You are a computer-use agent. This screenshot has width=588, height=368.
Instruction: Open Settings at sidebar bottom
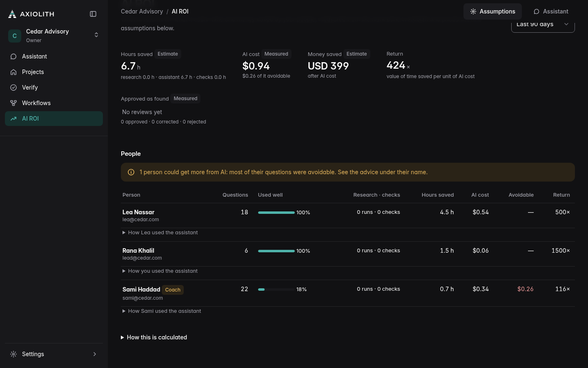point(54,354)
